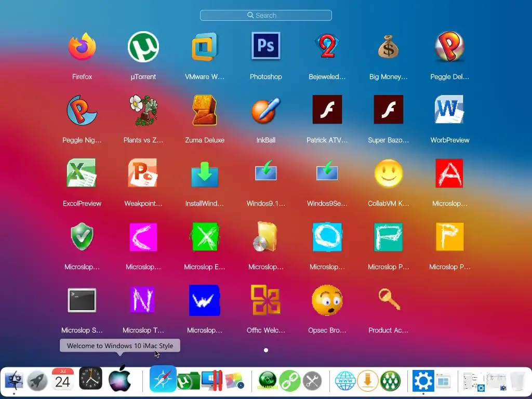Open Calendar showing Jul 24

click(x=63, y=379)
